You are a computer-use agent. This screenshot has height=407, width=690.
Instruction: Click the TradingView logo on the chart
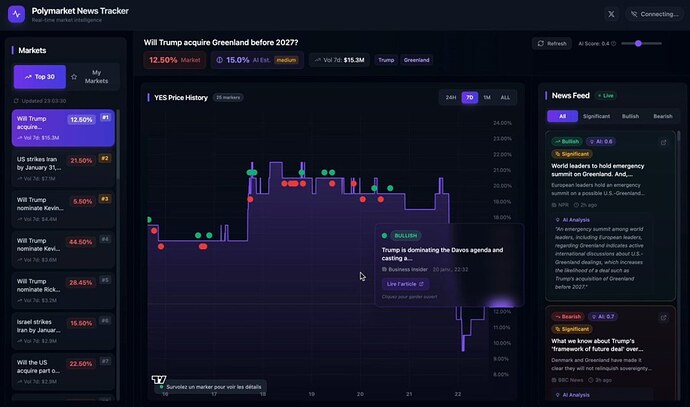coord(157,380)
